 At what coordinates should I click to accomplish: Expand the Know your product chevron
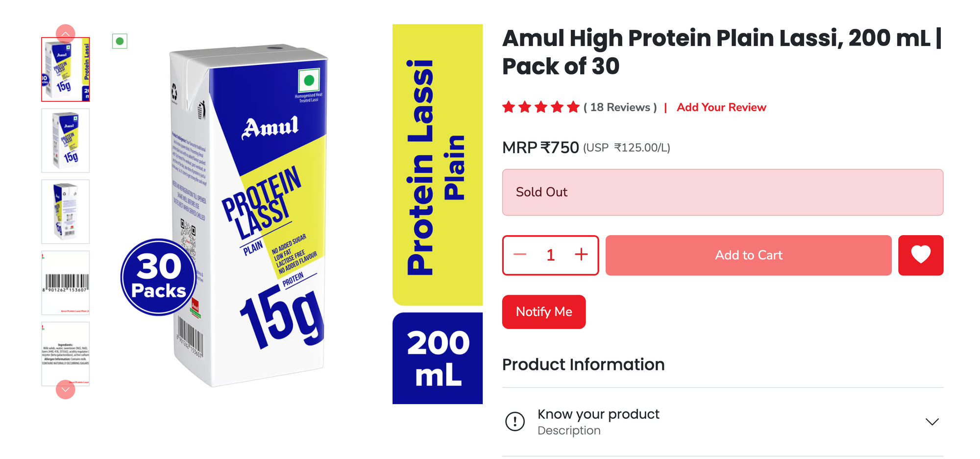[931, 422]
